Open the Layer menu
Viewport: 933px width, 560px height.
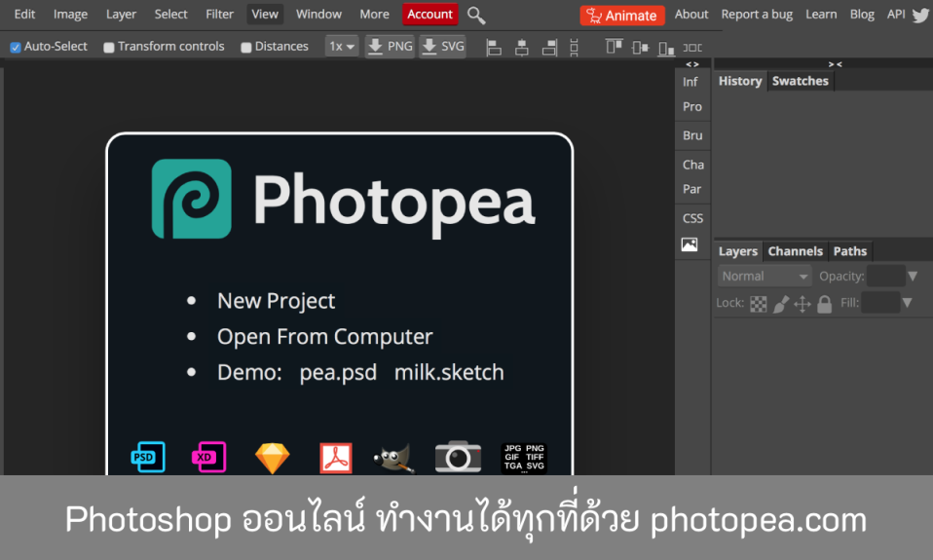coord(121,15)
